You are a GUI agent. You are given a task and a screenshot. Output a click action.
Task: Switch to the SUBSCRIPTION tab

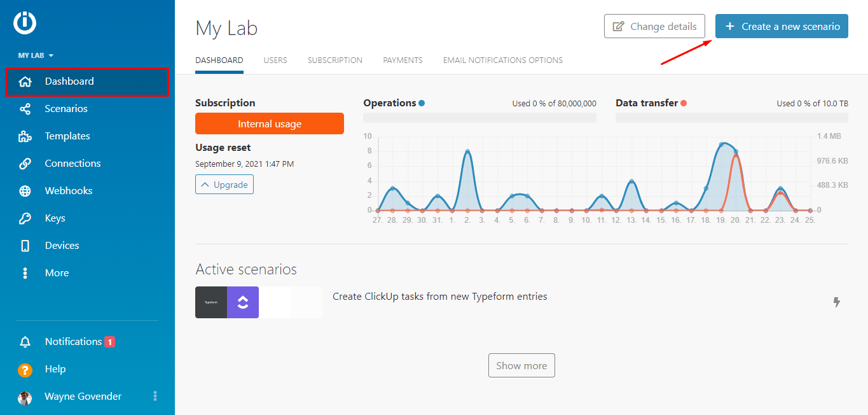[x=335, y=60]
